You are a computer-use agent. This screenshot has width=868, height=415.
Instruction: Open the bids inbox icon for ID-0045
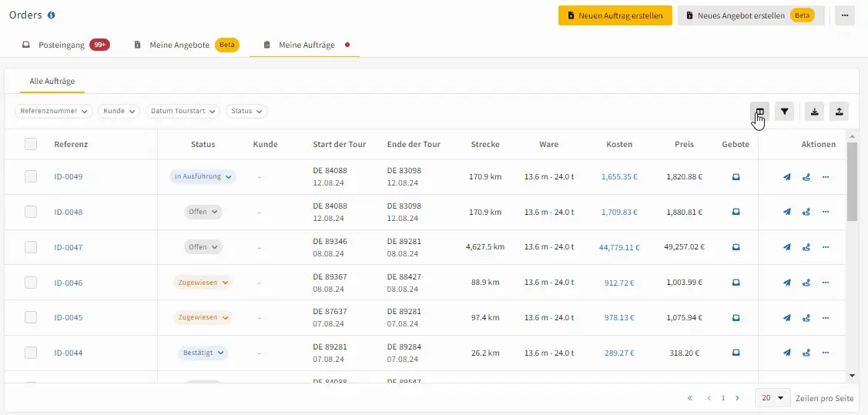736,318
